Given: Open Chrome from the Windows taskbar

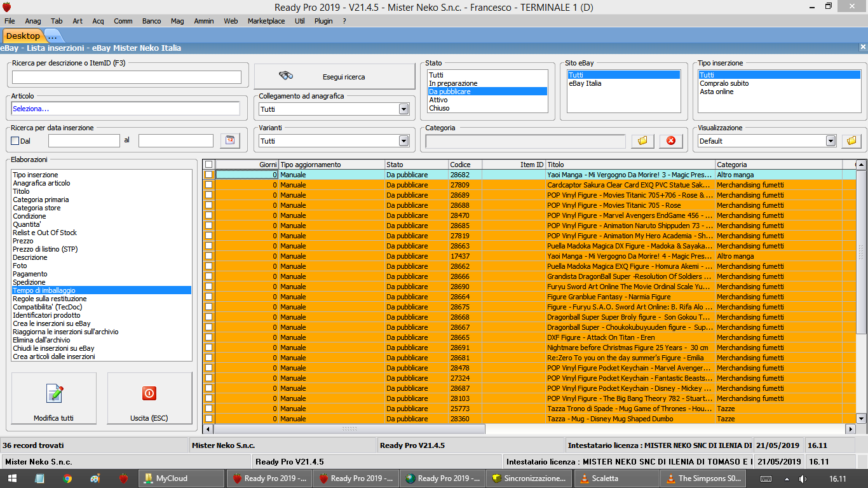Looking at the screenshot, I should (x=67, y=478).
